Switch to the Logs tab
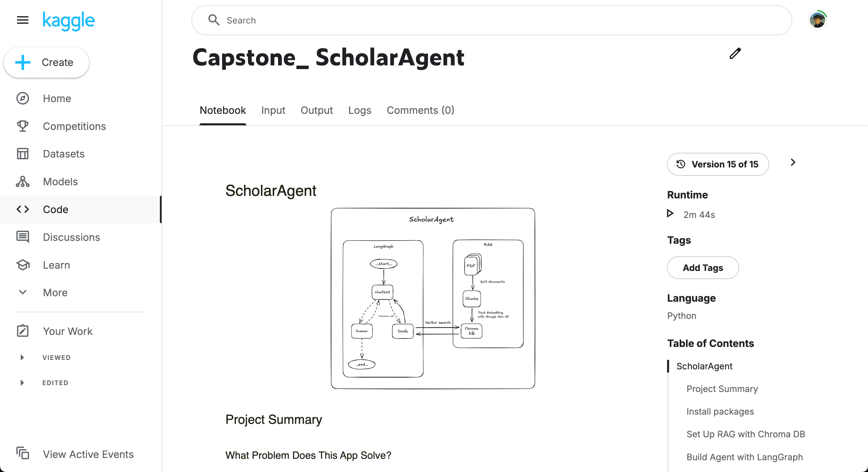This screenshot has height=472, width=868. pyautogui.click(x=360, y=110)
